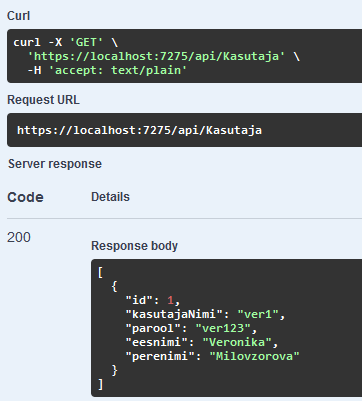Select the "ver123" password value
The image size is (362, 401).
(x=223, y=328)
